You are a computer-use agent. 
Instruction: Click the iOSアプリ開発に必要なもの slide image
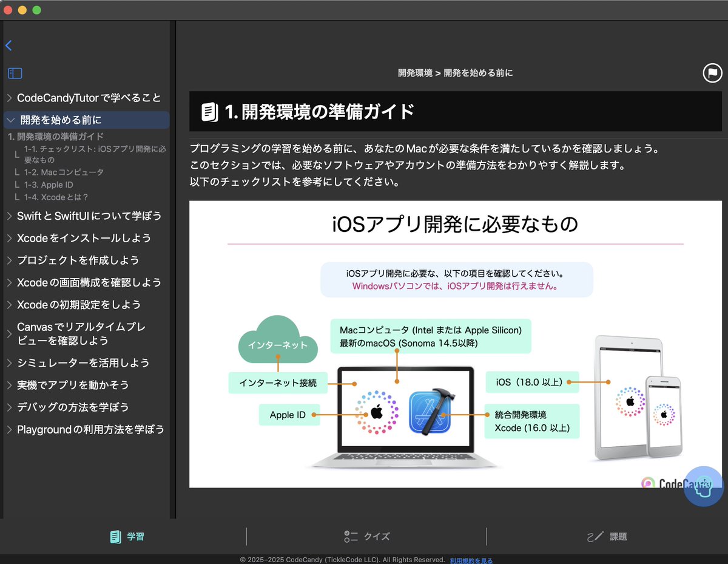[x=456, y=344]
